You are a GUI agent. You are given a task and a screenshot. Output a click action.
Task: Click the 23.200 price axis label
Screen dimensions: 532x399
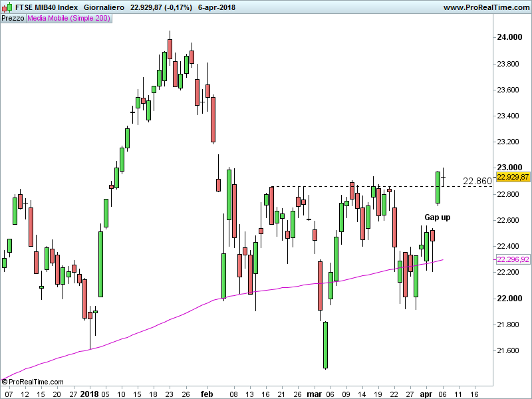click(x=508, y=142)
